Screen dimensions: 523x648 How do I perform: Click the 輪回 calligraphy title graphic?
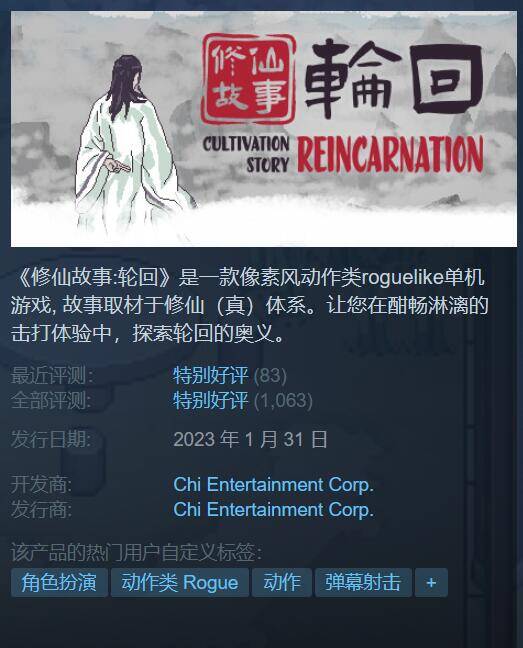(x=393, y=79)
